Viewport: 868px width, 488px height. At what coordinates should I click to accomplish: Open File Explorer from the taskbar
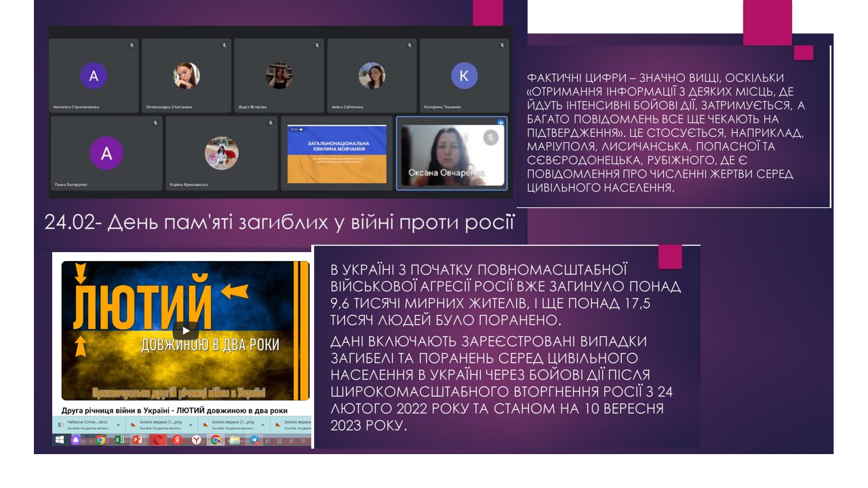click(235, 440)
